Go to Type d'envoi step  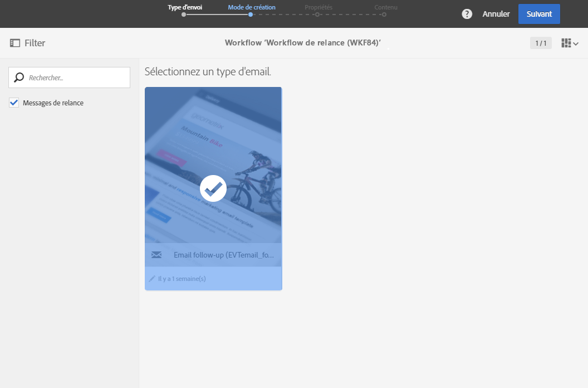[x=185, y=7]
